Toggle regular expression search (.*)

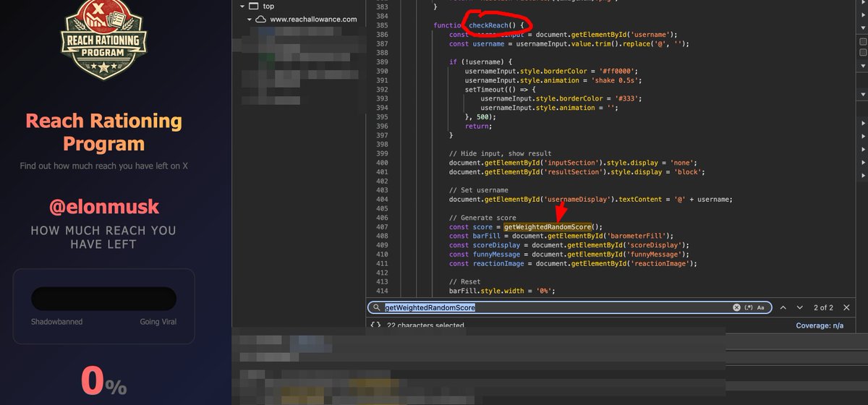click(x=749, y=307)
